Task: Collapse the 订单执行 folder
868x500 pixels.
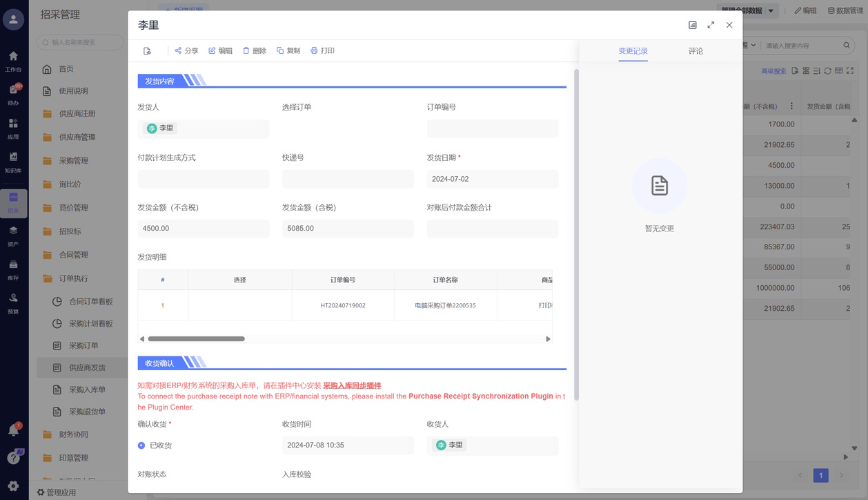Action: (73, 278)
